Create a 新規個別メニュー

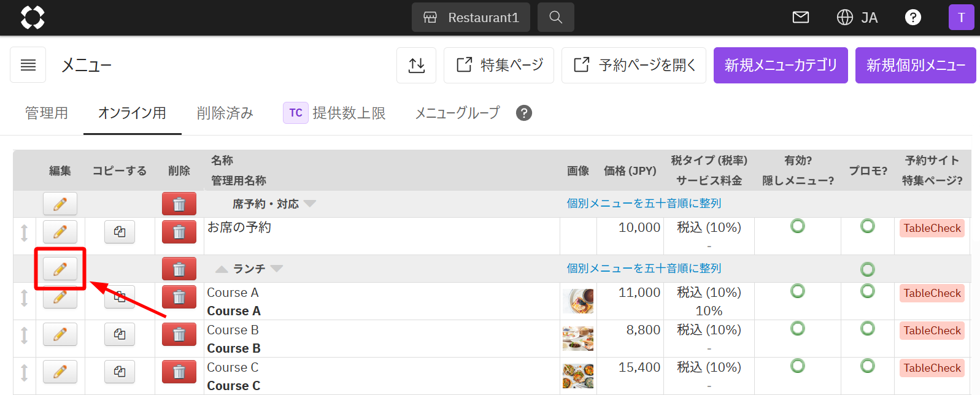[x=916, y=65]
